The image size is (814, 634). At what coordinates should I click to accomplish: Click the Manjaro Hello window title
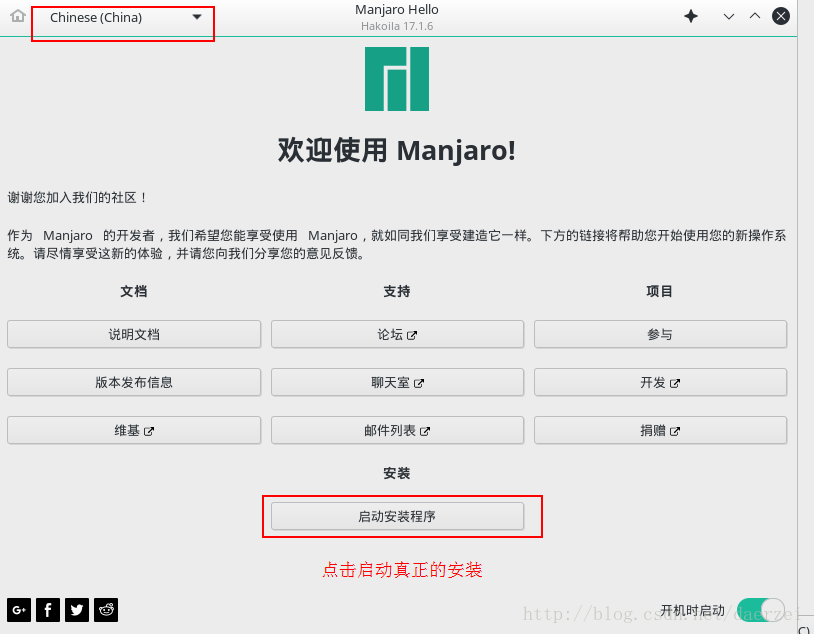[x=397, y=9]
